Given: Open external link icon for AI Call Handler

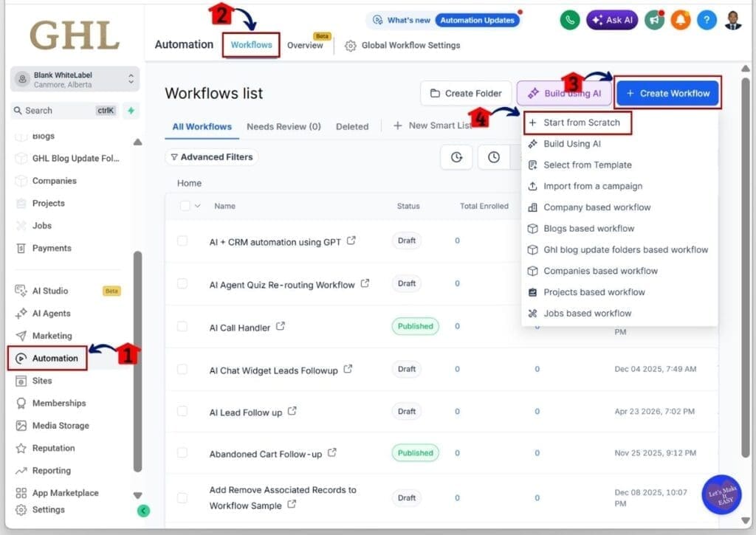Looking at the screenshot, I should [280, 326].
